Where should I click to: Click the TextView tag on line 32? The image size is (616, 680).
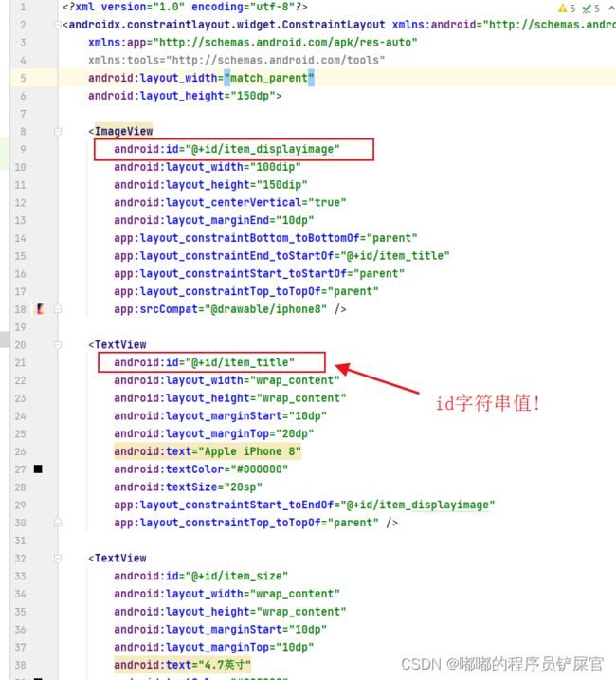pyautogui.click(x=120, y=559)
